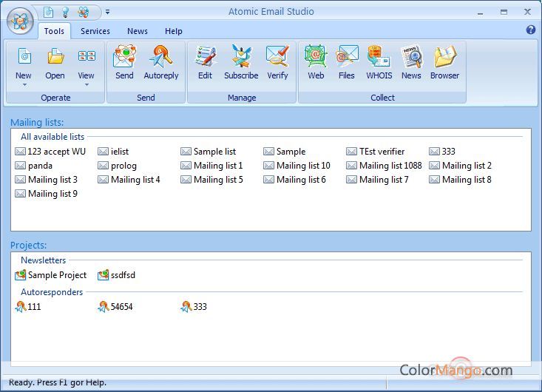
Task: Open the Help ribbon tab
Action: [174, 31]
